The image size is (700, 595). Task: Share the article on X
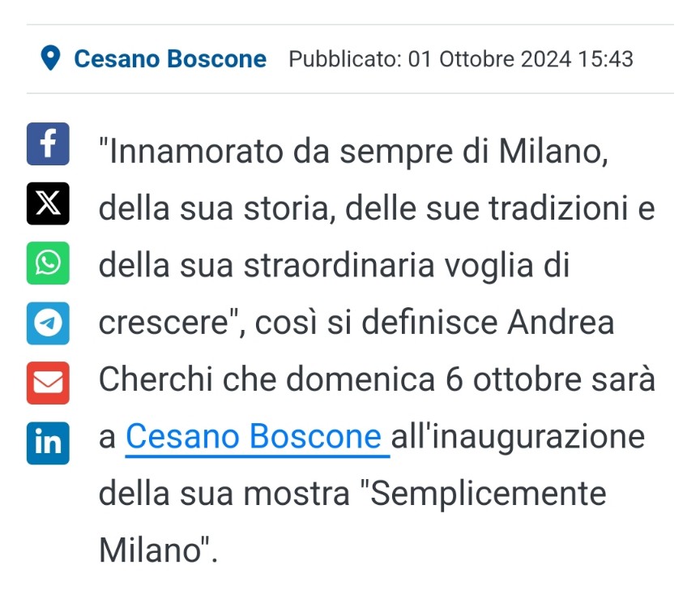(48, 203)
